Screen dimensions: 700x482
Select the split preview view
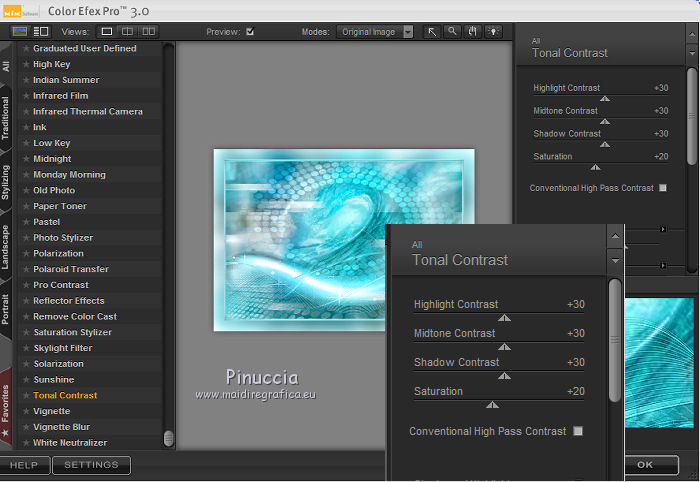pyautogui.click(x=128, y=31)
